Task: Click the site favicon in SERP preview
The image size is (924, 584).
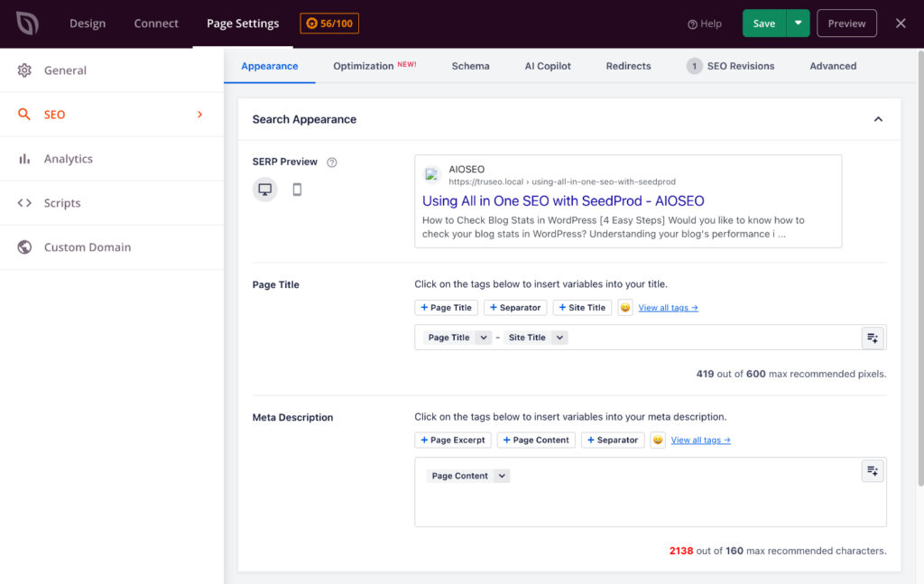Action: (432, 174)
